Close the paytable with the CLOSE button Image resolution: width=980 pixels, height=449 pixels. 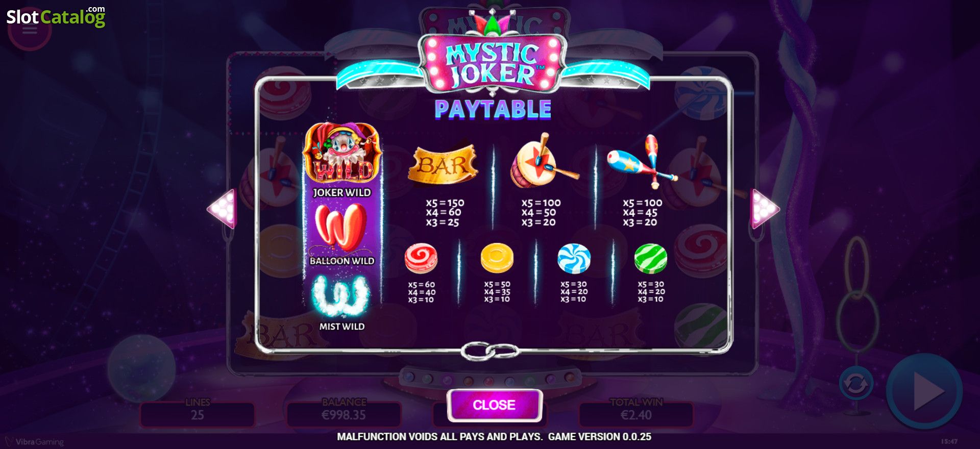coord(494,405)
